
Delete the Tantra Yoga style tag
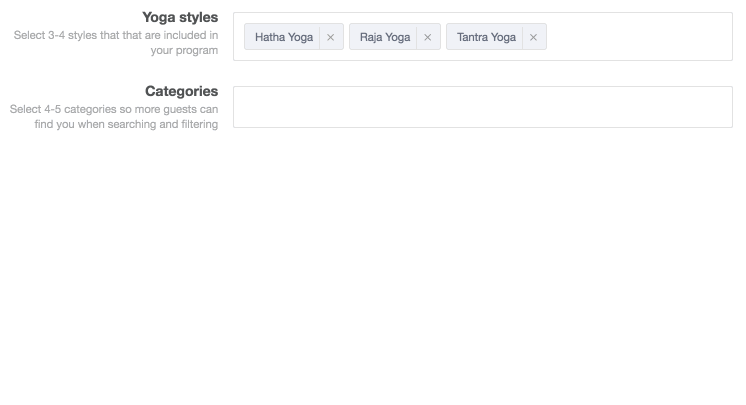[533, 37]
